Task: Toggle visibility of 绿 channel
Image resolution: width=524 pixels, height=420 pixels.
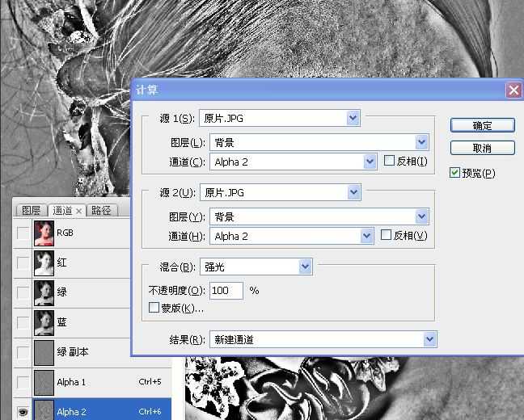Action: [23, 293]
